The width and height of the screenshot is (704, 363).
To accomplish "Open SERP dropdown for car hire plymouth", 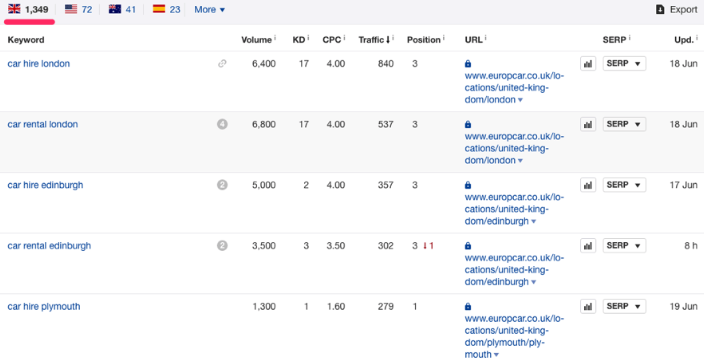I will [x=624, y=306].
